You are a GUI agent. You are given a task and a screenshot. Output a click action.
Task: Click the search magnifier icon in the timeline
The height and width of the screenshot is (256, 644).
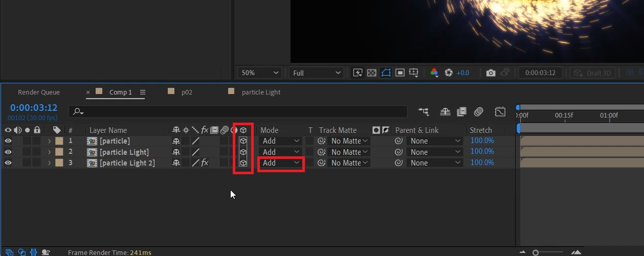pyautogui.click(x=77, y=111)
